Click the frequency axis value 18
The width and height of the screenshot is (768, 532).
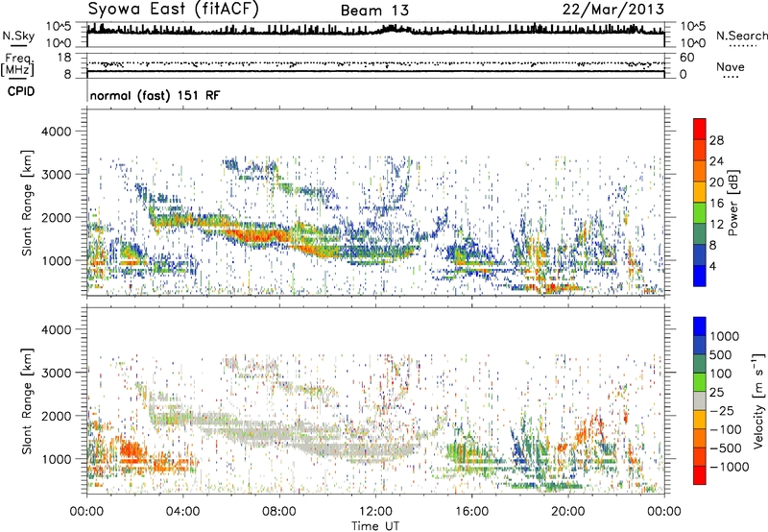click(63, 58)
